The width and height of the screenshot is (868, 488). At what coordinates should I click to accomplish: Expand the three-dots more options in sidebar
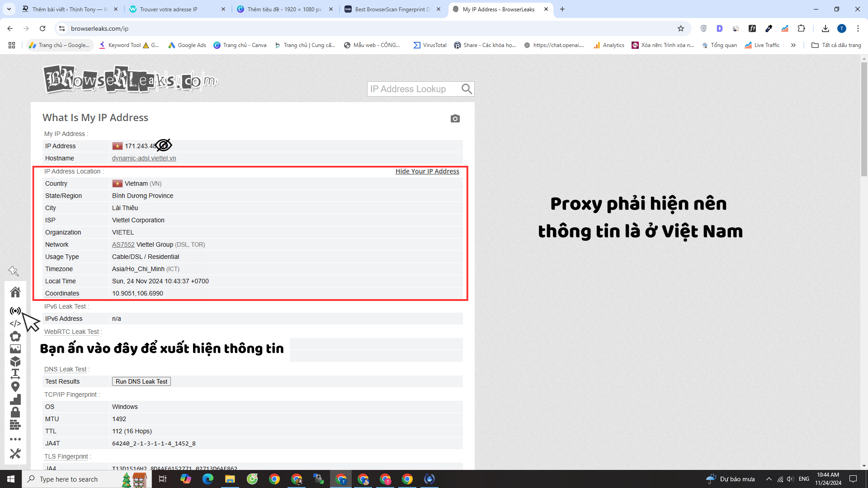(15, 439)
